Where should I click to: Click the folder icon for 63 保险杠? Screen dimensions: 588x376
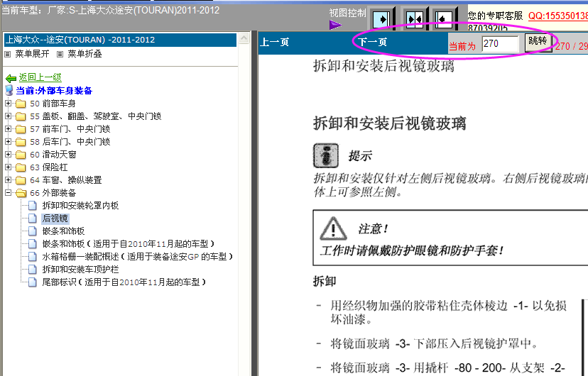click(x=21, y=167)
